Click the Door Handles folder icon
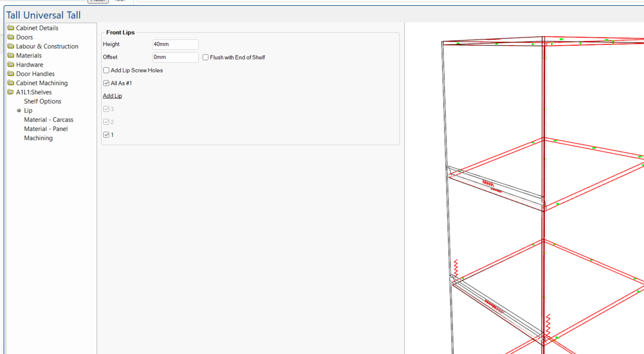 tap(11, 74)
